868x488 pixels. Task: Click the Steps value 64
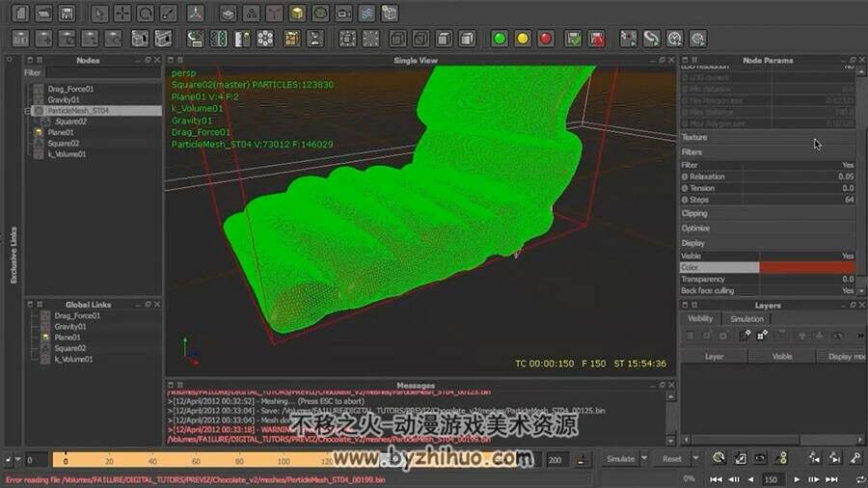tap(849, 200)
